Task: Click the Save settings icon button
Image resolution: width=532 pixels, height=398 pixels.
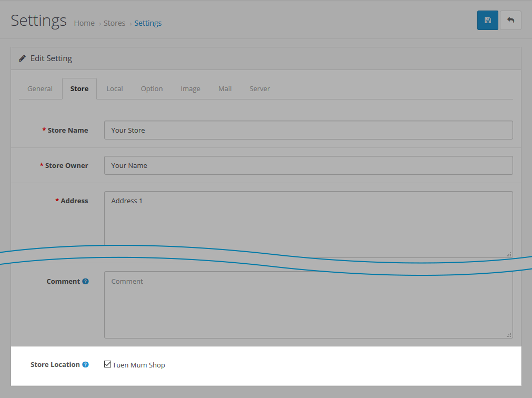Action: point(487,21)
